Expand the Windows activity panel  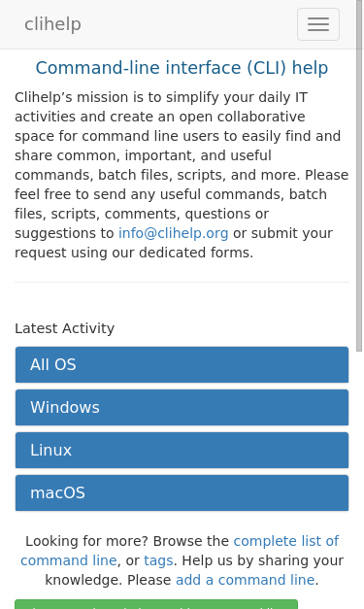click(x=182, y=407)
